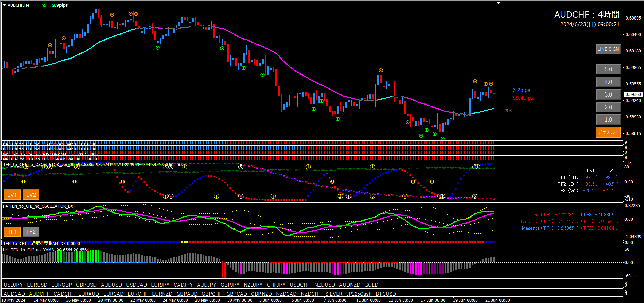
Task: Click the current price label 0.59360
Action: click(x=633, y=94)
